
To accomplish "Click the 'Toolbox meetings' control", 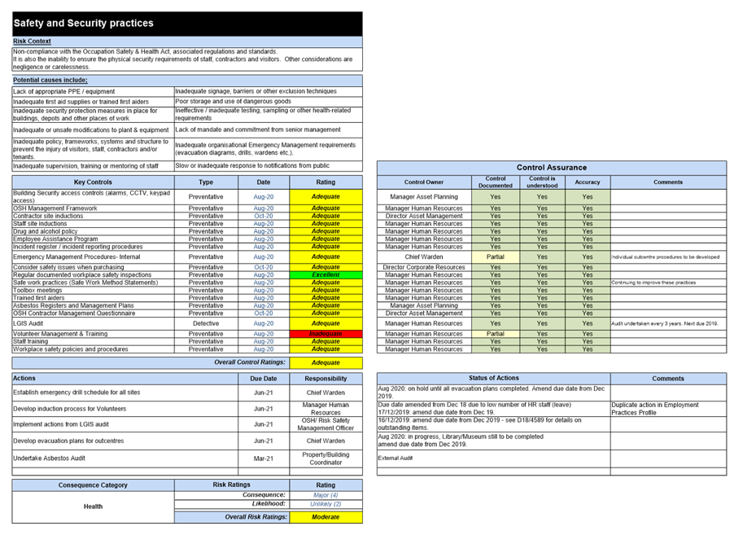I will pyautogui.click(x=93, y=291).
